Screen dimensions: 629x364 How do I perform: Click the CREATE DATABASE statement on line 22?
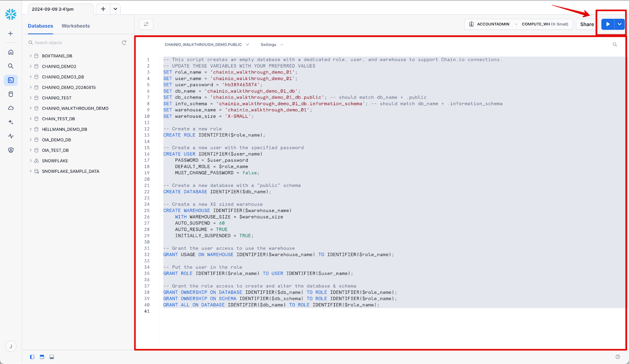pos(217,192)
